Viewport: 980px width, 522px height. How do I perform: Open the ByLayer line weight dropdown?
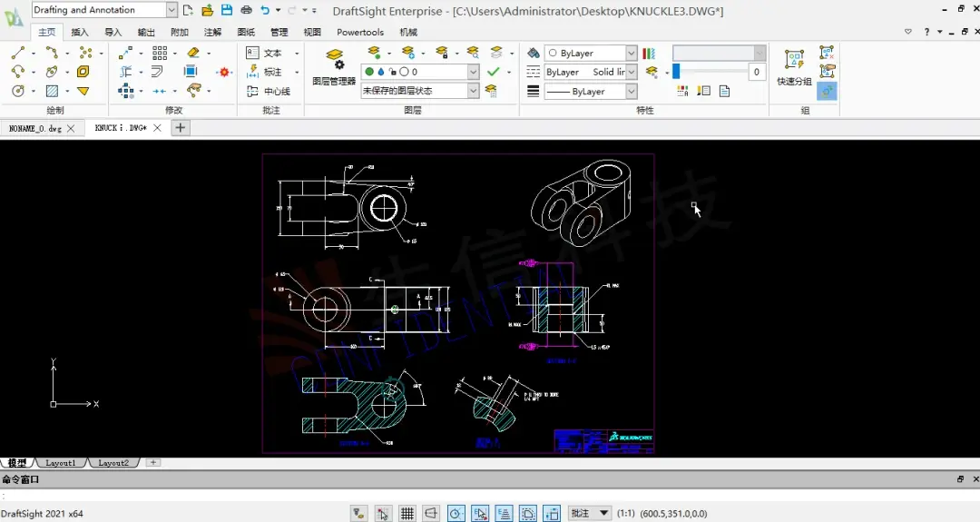[x=590, y=92]
